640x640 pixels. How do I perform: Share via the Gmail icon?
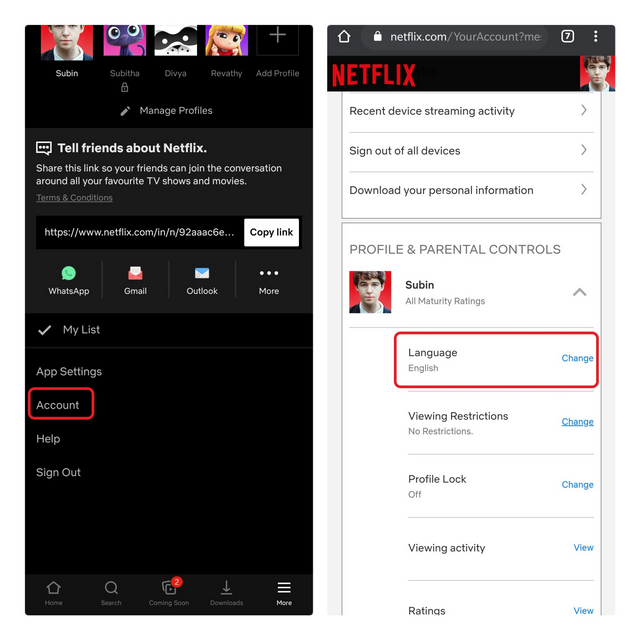(x=136, y=273)
